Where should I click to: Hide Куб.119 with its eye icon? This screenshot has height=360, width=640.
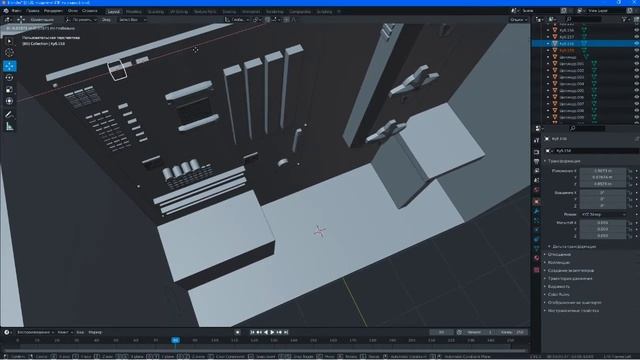pos(636,50)
